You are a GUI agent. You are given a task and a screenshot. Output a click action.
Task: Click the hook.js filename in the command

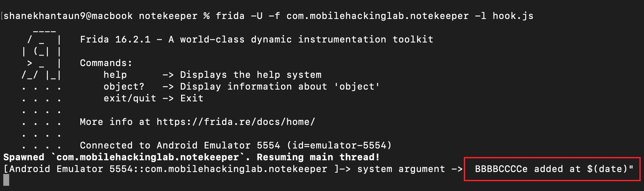[513, 16]
